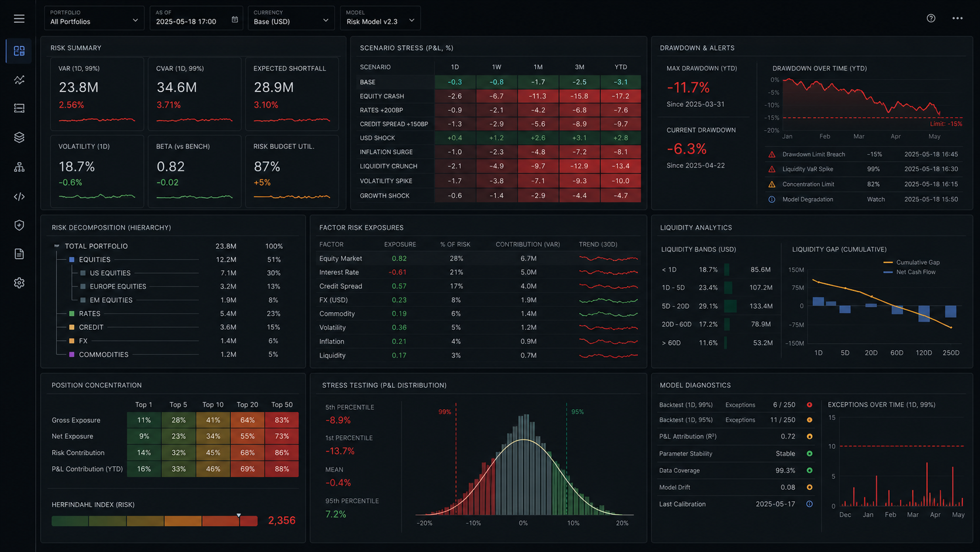Select the COMMODITIES row in hierarchy
This screenshot has height=552, width=980.
[x=175, y=354]
